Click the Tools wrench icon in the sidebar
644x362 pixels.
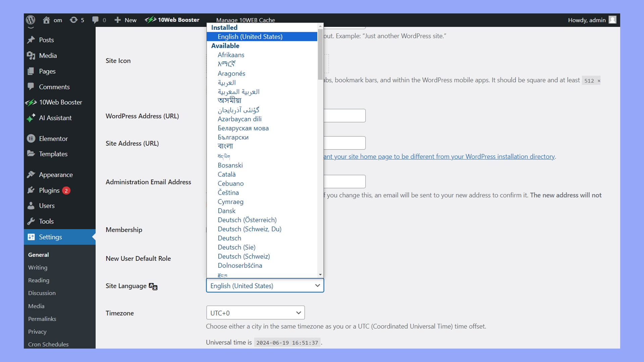click(31, 221)
